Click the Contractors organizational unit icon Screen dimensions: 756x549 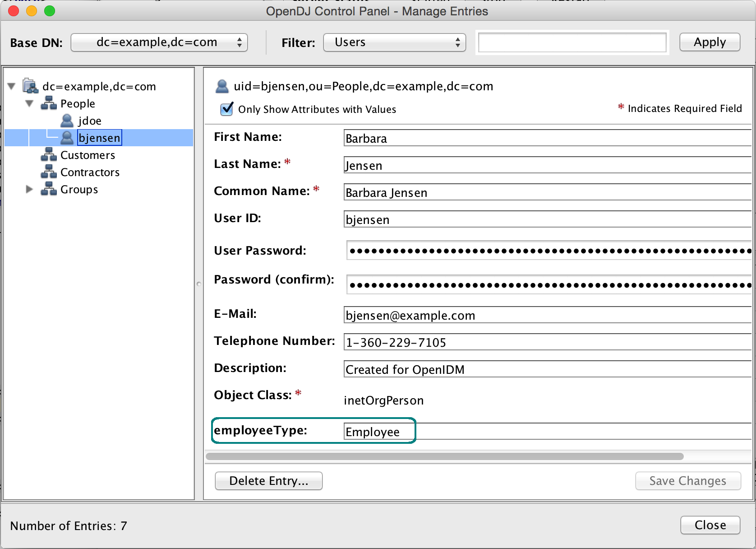point(49,172)
